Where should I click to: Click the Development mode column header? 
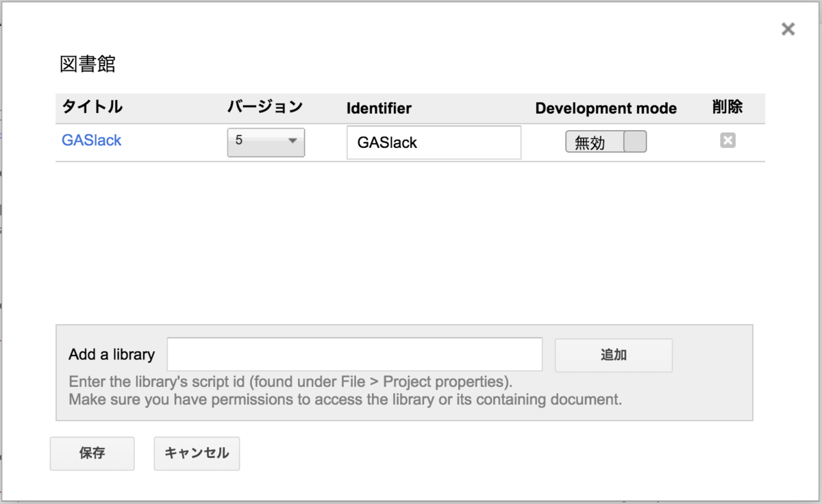pyautogui.click(x=606, y=108)
